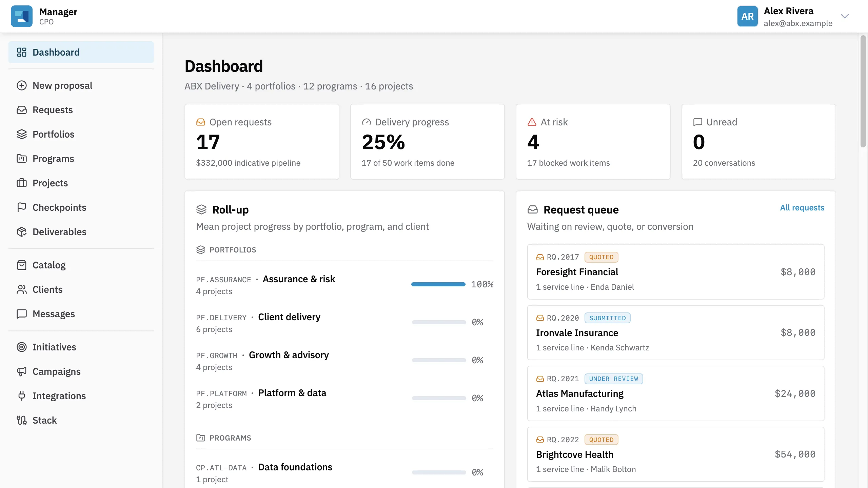
Task: Click the Unread conversations summary card
Action: pos(759,142)
